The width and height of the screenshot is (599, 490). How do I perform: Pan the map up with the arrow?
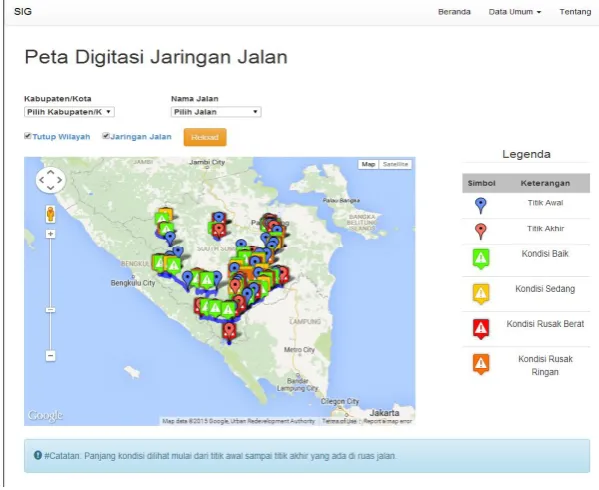tap(50, 173)
